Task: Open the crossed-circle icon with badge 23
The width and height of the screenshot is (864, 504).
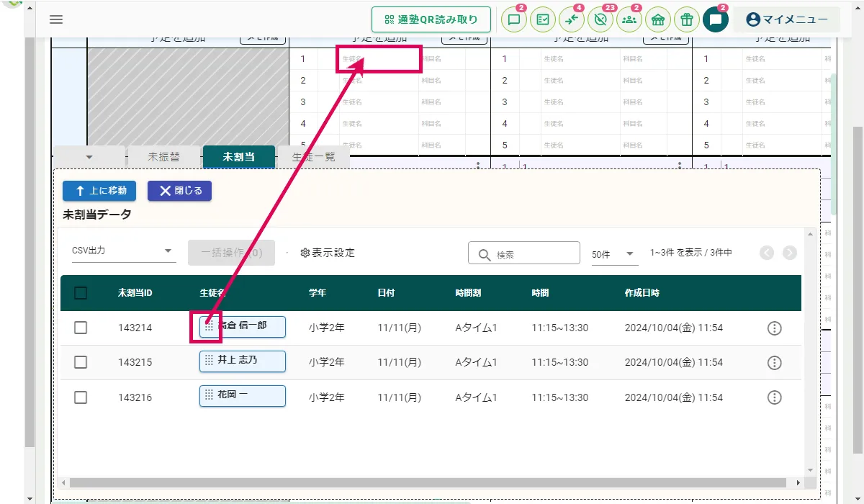Action: click(600, 20)
